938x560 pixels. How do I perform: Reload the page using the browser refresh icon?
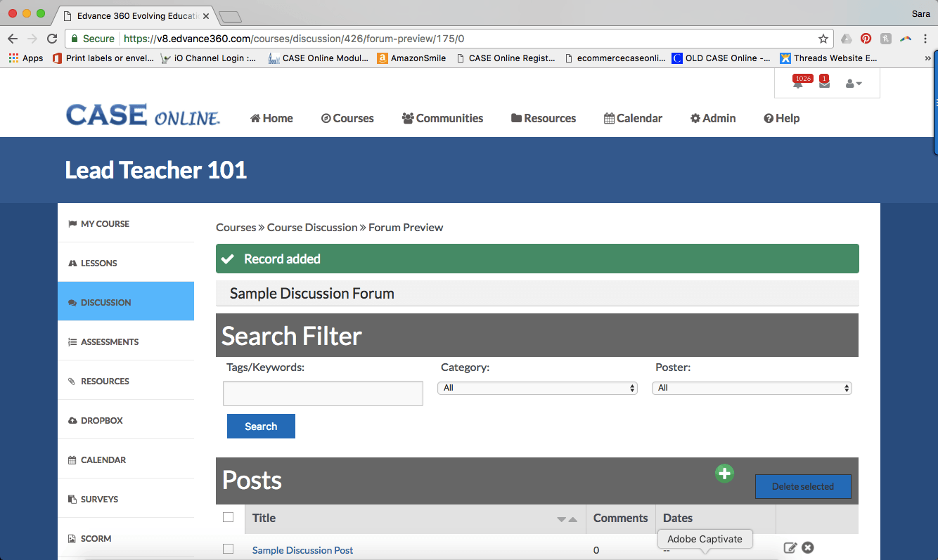click(x=52, y=39)
